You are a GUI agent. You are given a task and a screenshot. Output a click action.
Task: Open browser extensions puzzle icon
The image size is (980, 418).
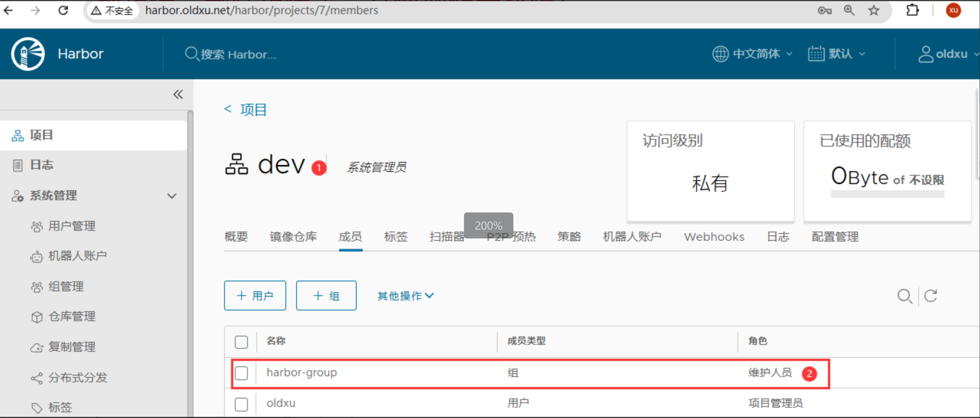tap(912, 10)
